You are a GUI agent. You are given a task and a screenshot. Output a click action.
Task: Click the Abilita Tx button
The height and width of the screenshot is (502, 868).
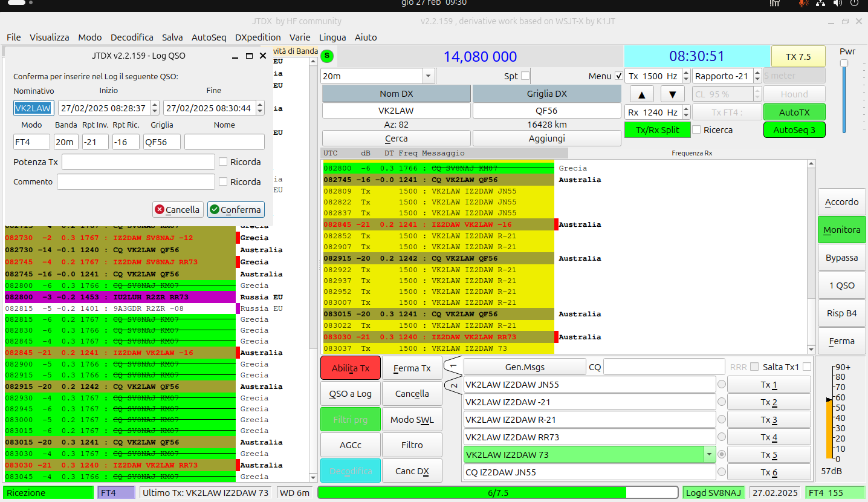[351, 368]
